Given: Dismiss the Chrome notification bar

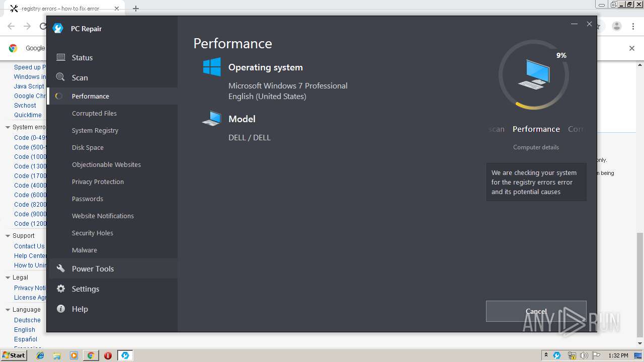Looking at the screenshot, I should click(632, 48).
